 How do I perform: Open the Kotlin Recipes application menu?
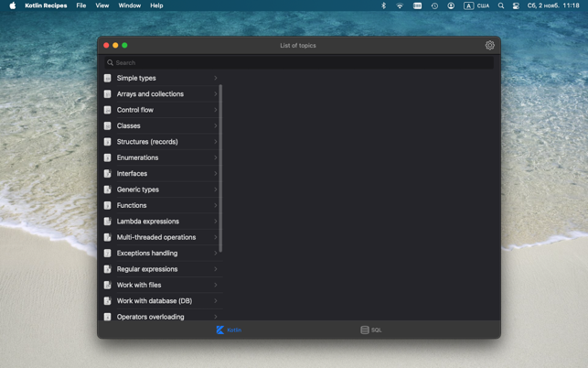coord(46,5)
